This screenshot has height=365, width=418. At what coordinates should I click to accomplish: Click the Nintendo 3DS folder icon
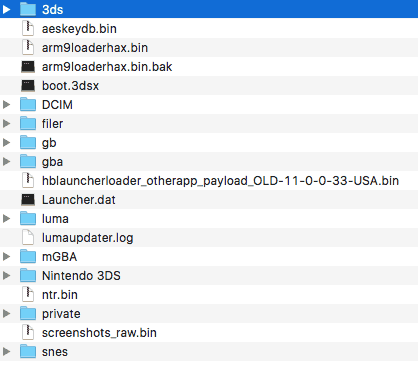pos(28,276)
